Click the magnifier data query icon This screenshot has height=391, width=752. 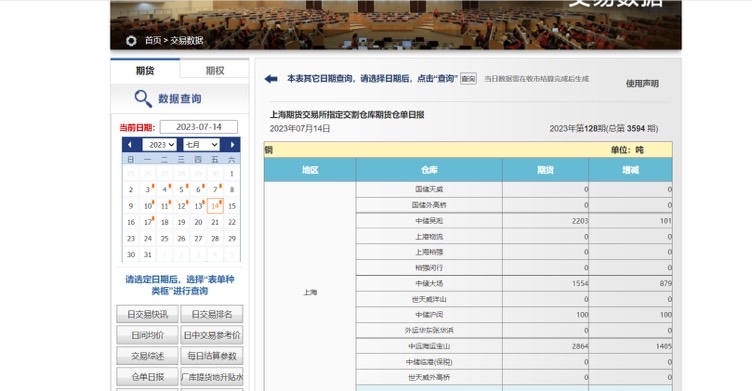[143, 99]
